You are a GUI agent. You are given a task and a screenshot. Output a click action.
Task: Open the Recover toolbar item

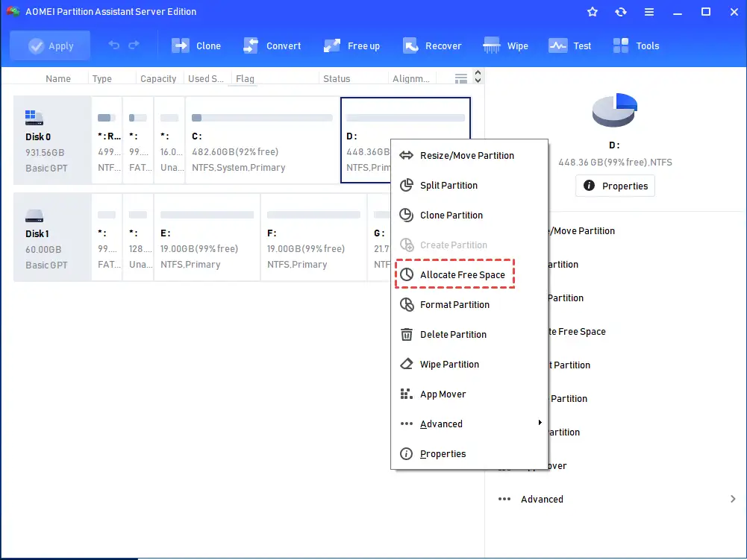431,45
